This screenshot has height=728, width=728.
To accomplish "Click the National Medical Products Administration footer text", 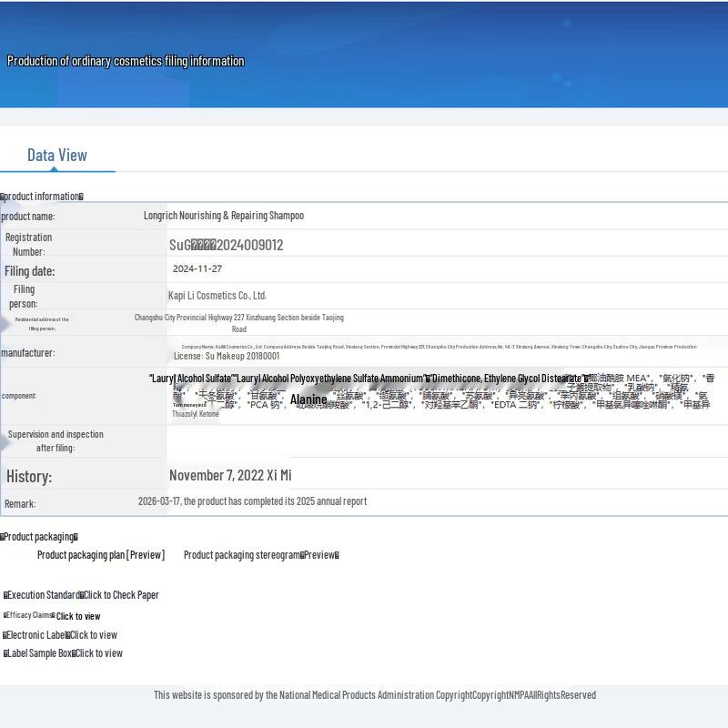I will click(x=375, y=695).
